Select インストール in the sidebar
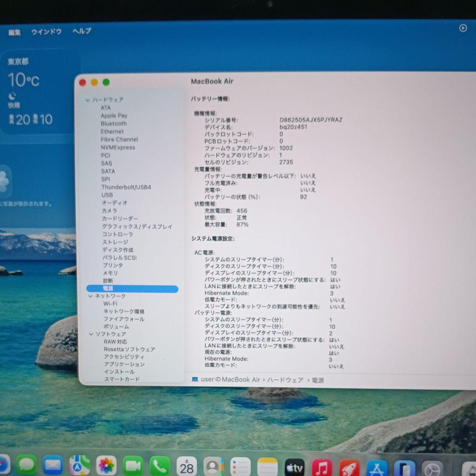The width and height of the screenshot is (476, 476). pos(119,372)
